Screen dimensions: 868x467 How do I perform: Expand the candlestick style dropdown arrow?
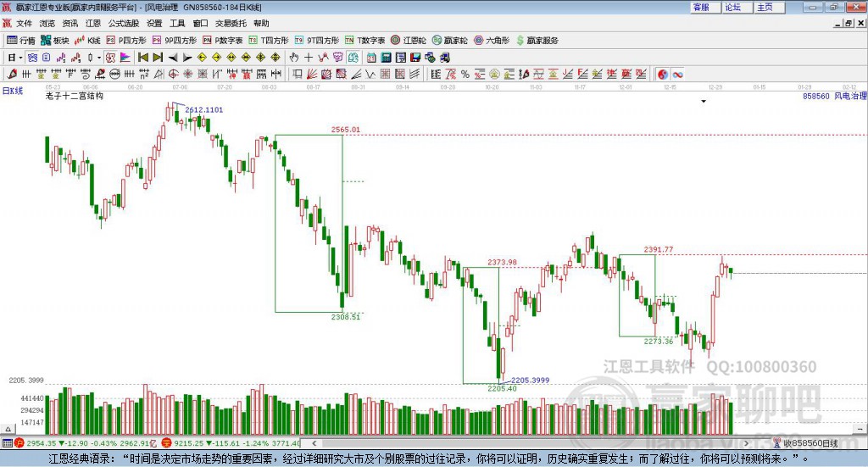pyautogui.click(x=99, y=58)
